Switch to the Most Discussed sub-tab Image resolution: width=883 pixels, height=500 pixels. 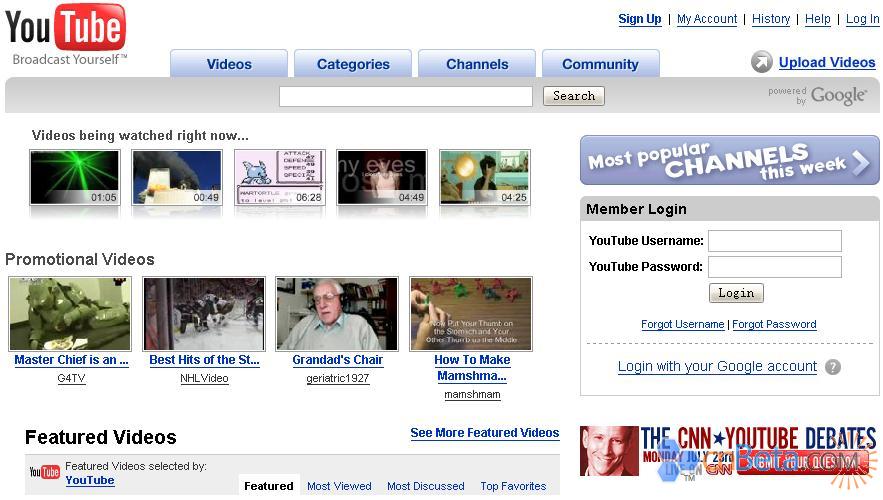tap(426, 486)
